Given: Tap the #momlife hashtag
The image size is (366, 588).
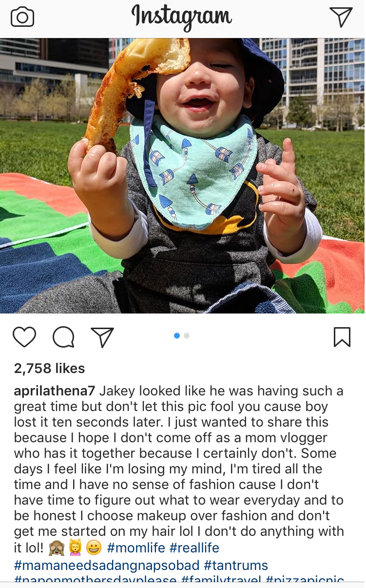Looking at the screenshot, I should (135, 548).
